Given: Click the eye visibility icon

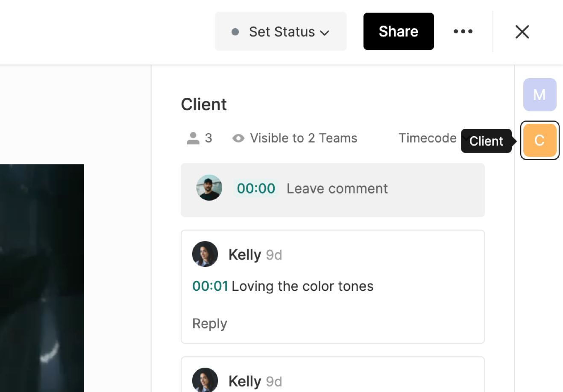Looking at the screenshot, I should coord(238,138).
